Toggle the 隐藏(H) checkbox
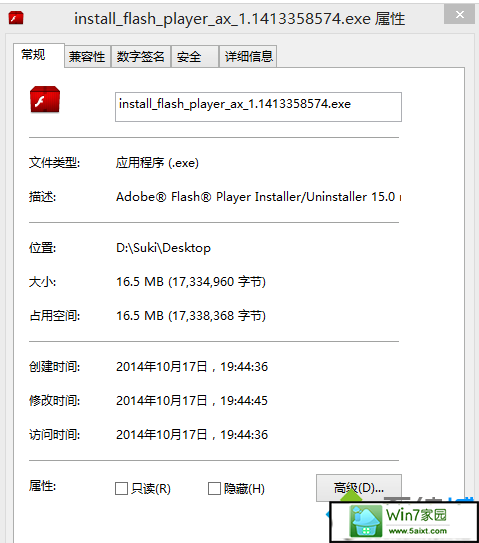This screenshot has height=543, width=479. point(214,489)
